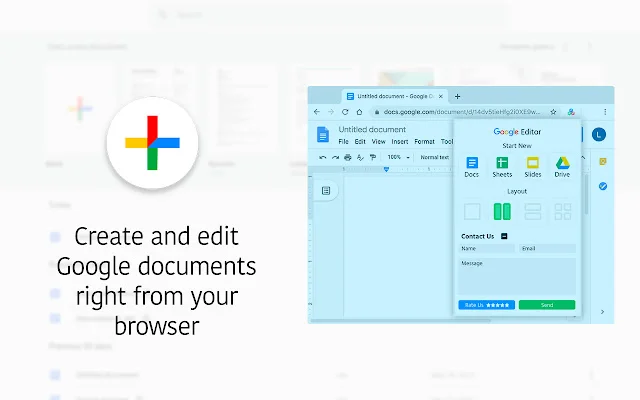
Task: Open Drive from the extension popup
Action: [x=562, y=167]
